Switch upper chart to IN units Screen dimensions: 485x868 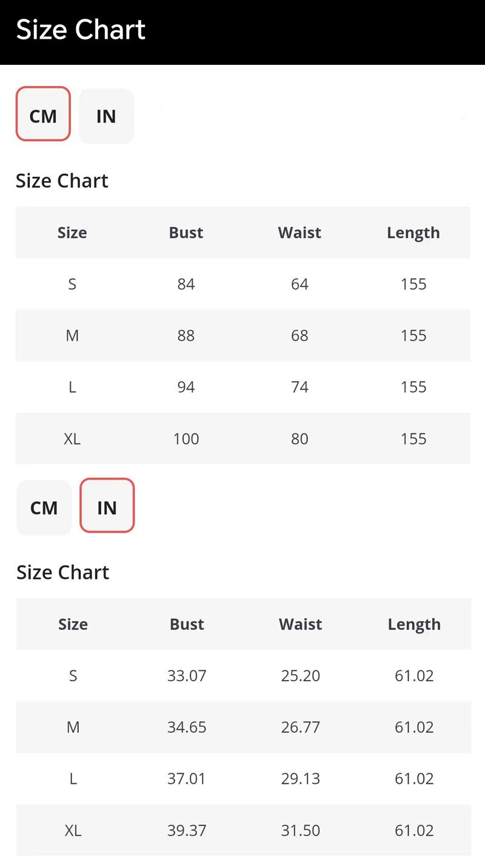point(106,116)
